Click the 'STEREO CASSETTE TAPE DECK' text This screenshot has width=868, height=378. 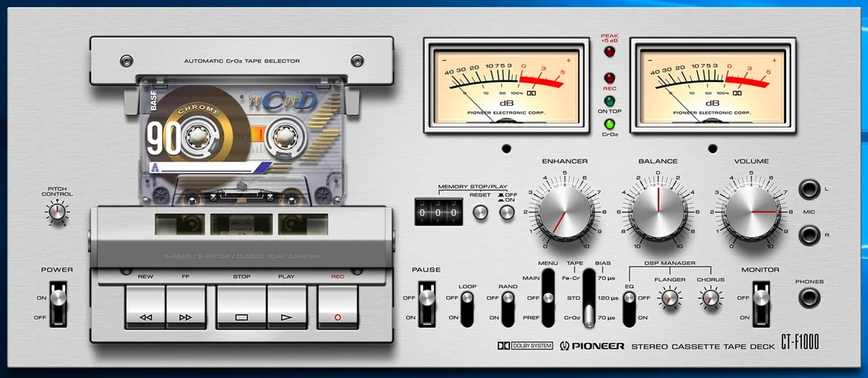[702, 346]
